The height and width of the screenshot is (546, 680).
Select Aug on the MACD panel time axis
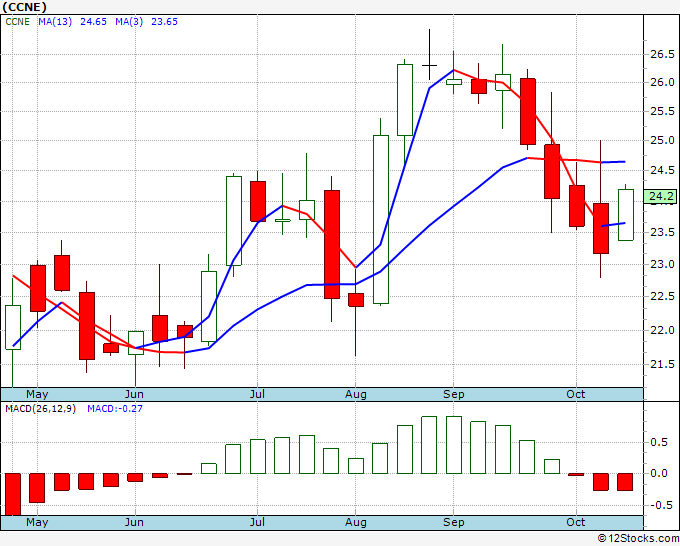356,522
